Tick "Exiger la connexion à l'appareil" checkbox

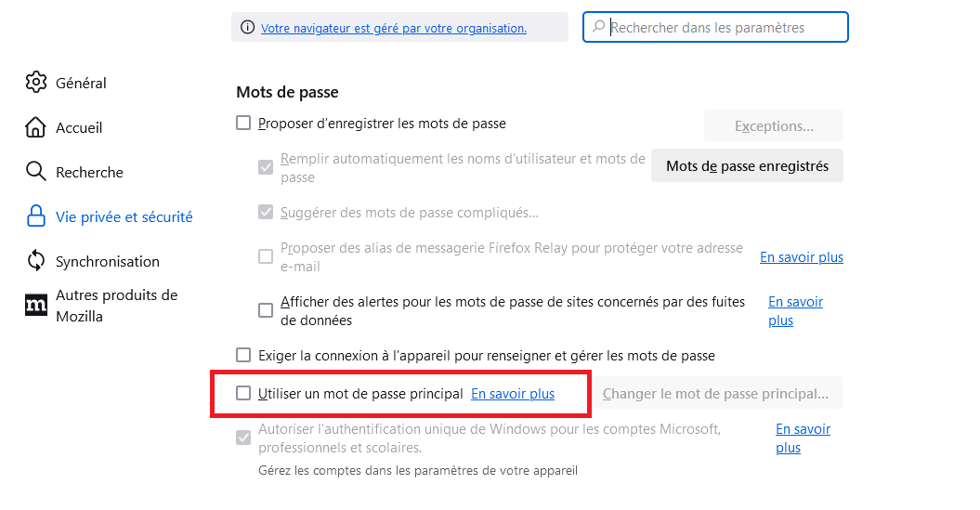click(x=243, y=355)
